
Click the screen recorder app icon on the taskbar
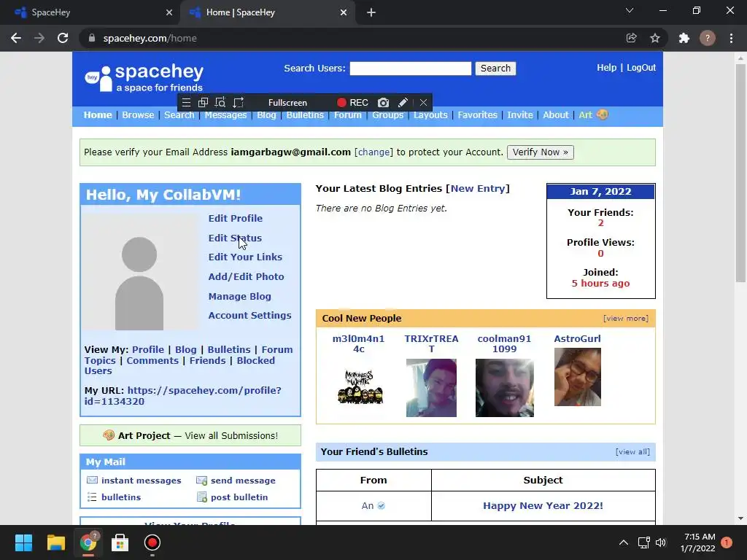click(x=152, y=542)
